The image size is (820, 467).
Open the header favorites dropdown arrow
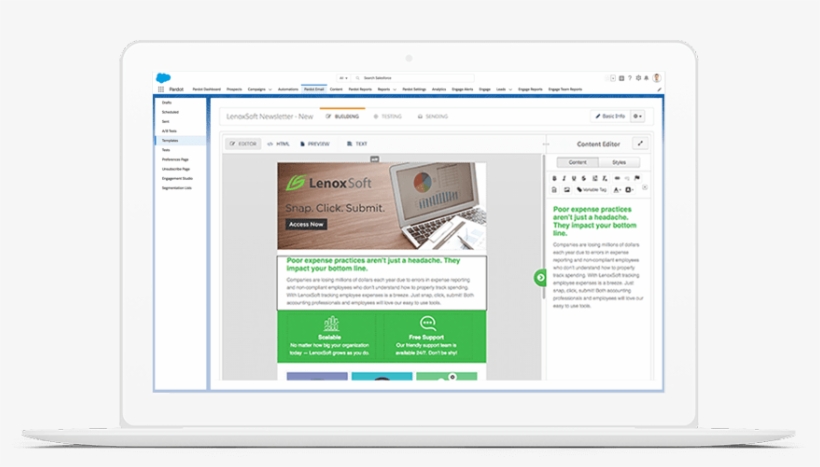pyautogui.click(x=613, y=78)
